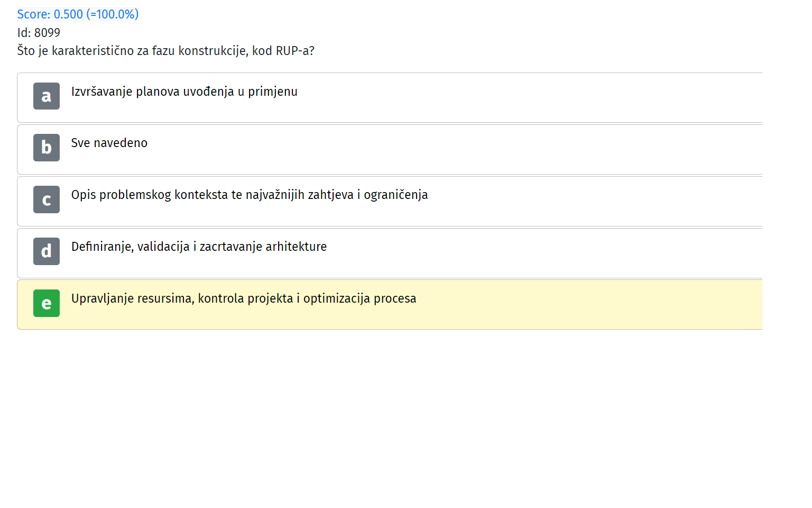Select answer 'Izvršavanje planova uvođenja u primjenu'
This screenshot has width=812, height=508.
184,92
